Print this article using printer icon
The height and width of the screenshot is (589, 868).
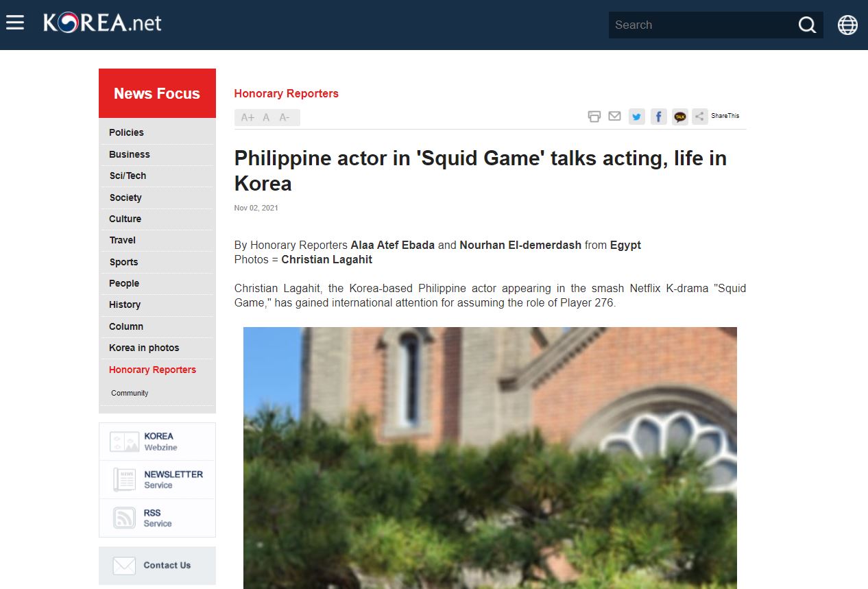[x=594, y=117]
